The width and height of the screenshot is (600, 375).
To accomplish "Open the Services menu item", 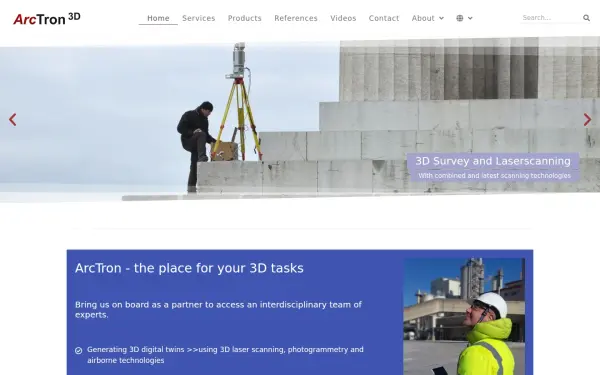I will pos(199,18).
